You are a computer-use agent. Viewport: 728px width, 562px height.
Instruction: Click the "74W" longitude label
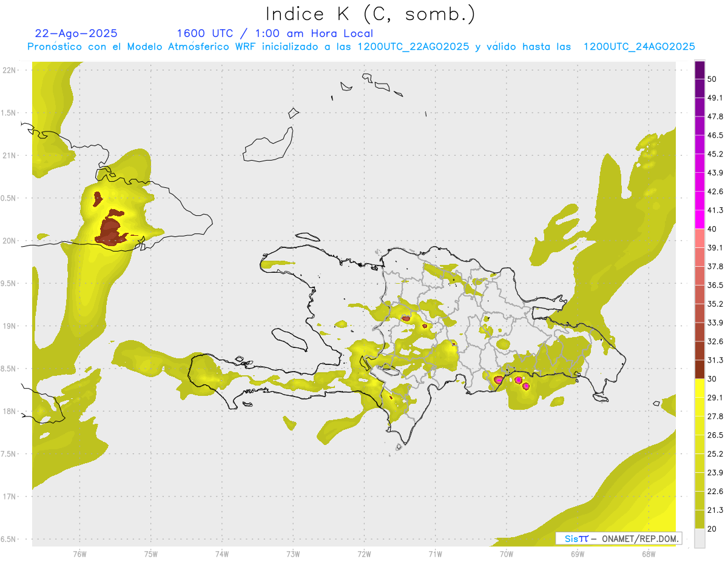click(x=222, y=554)
